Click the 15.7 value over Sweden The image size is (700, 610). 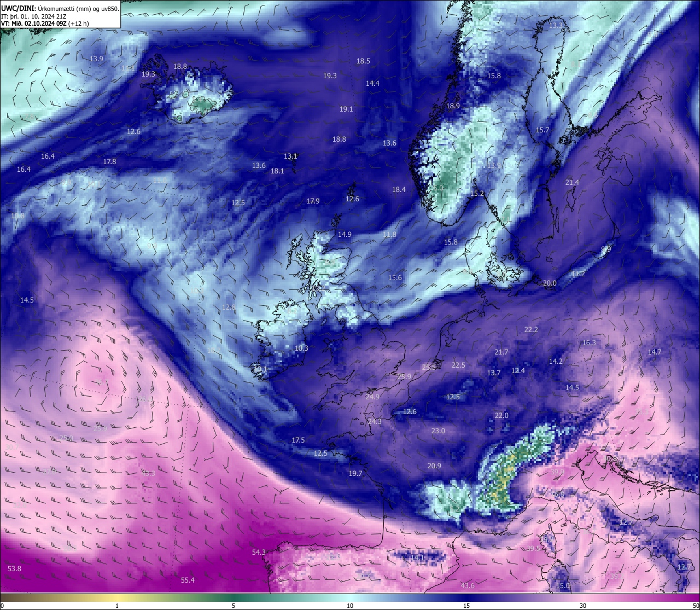tap(542, 130)
